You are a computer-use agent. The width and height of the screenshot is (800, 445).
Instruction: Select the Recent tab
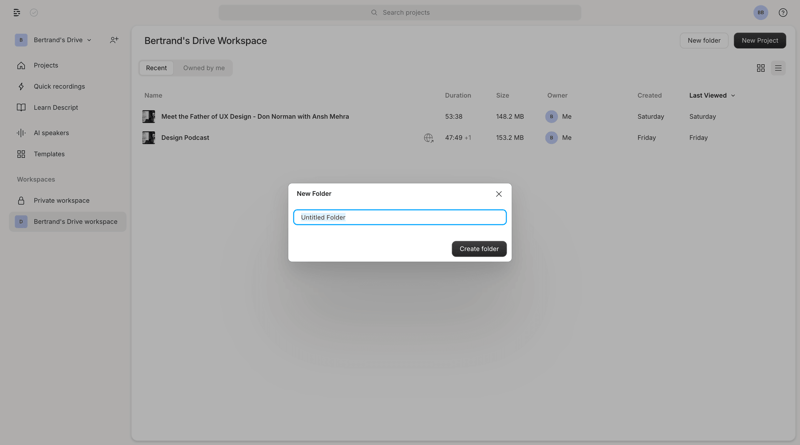point(156,68)
